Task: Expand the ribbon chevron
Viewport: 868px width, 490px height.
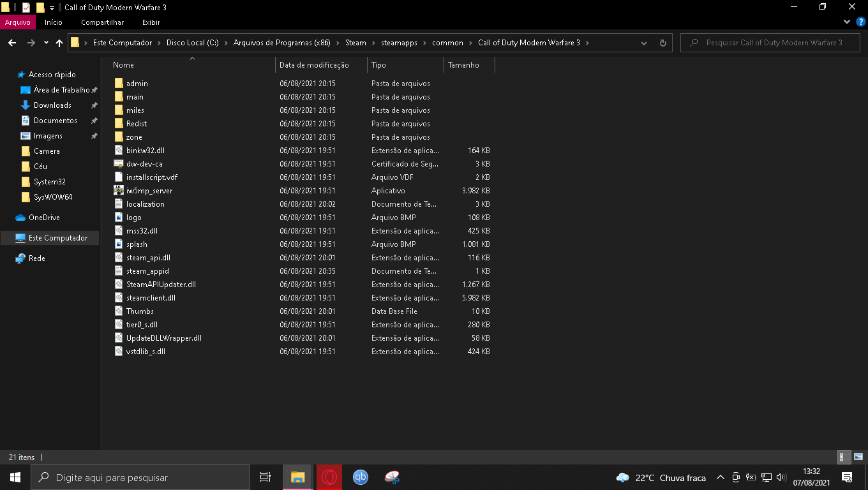Action: coord(847,22)
